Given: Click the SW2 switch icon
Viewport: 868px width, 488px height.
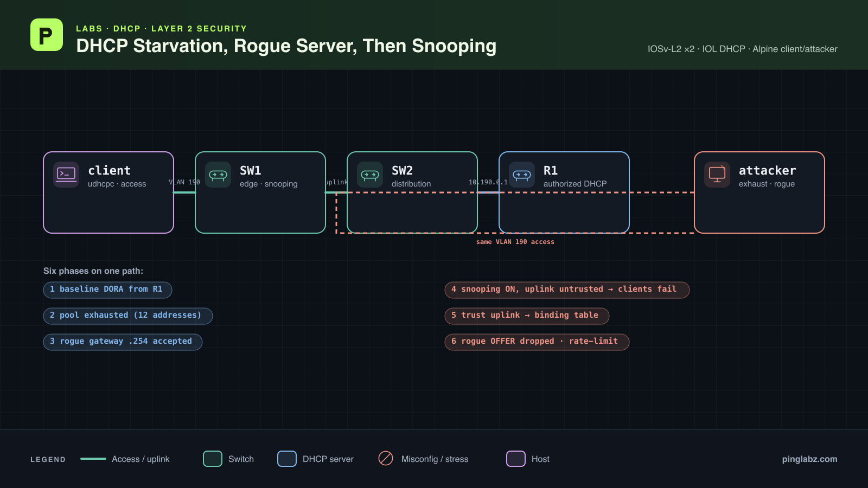Looking at the screenshot, I should click(370, 175).
